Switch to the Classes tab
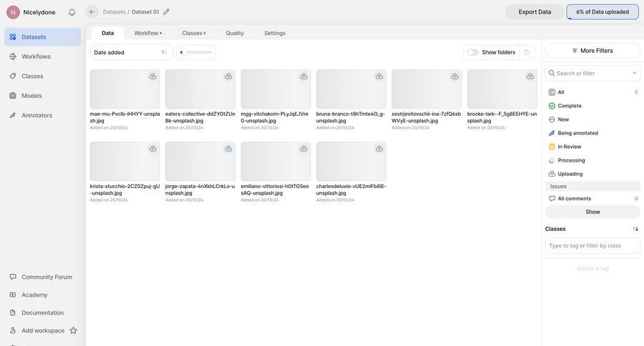The image size is (644, 346). [194, 34]
